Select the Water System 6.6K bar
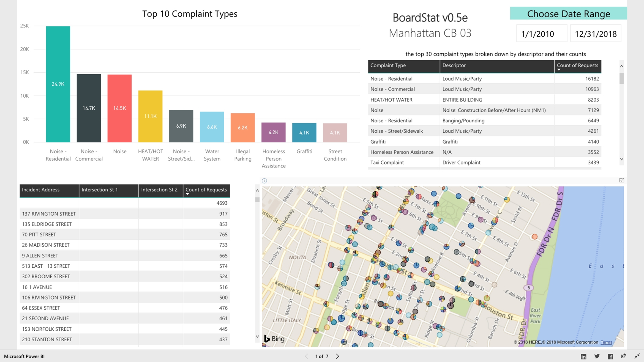Viewport: 644px width, 362px height. (x=212, y=127)
